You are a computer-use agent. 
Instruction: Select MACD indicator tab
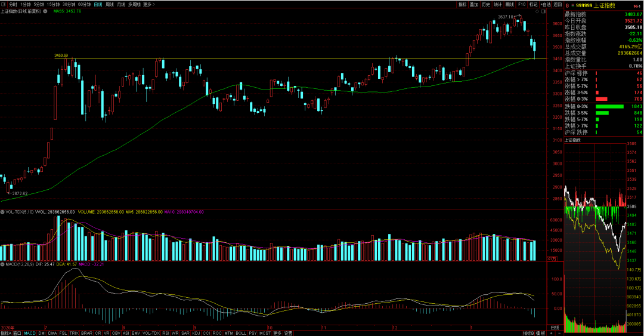(30, 333)
